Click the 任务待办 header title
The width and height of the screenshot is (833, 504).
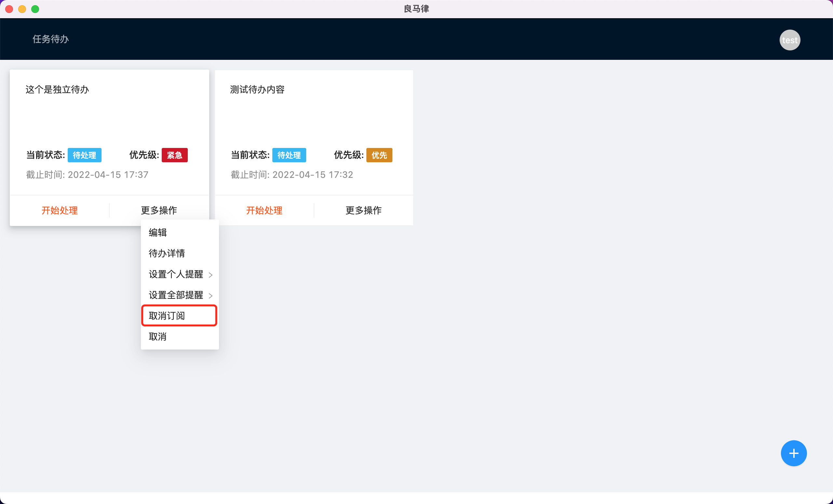coord(51,39)
